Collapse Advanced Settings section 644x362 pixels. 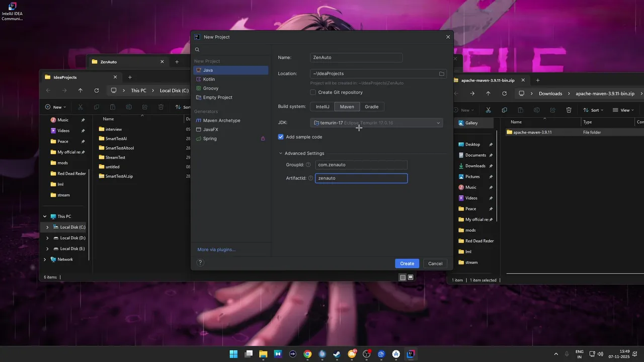pos(281,153)
